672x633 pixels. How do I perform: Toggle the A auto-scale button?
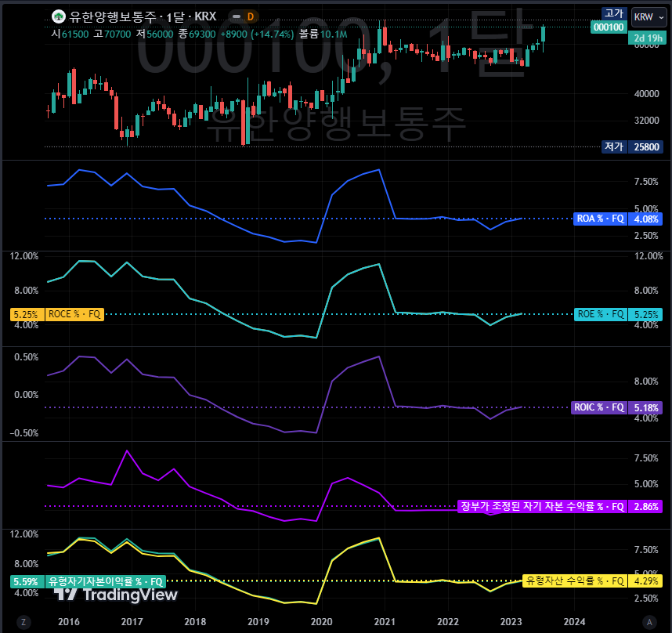[x=649, y=622]
